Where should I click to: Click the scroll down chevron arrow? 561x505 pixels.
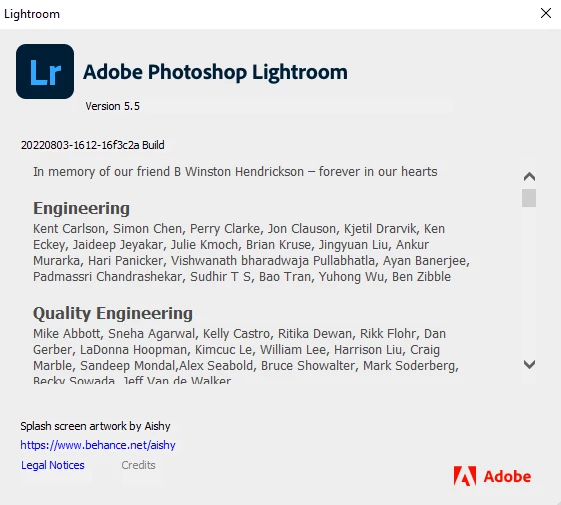pyautogui.click(x=529, y=364)
